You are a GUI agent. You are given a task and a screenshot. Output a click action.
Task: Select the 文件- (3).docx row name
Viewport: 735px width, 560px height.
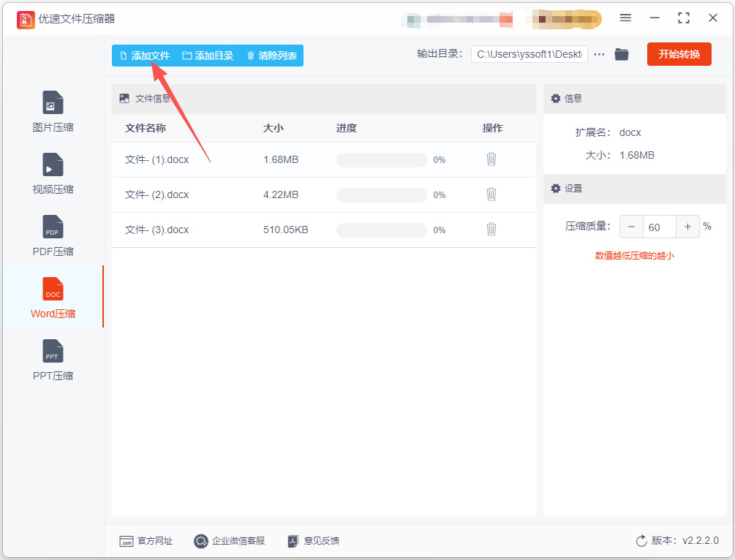click(x=157, y=230)
